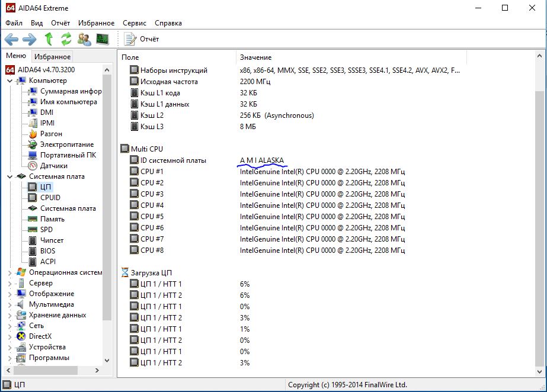The height and width of the screenshot is (392, 547).
Task: Open the Электропитание power icon
Action: (x=33, y=144)
